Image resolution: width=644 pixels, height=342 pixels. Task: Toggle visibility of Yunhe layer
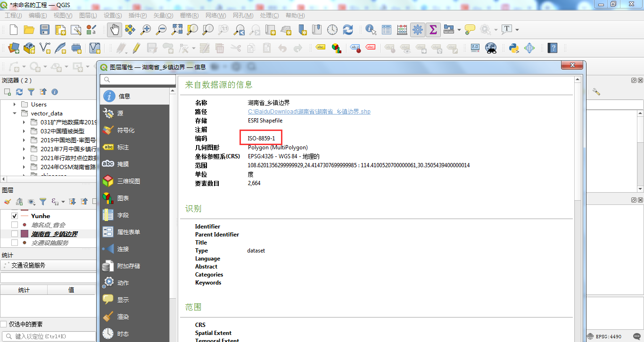click(15, 216)
